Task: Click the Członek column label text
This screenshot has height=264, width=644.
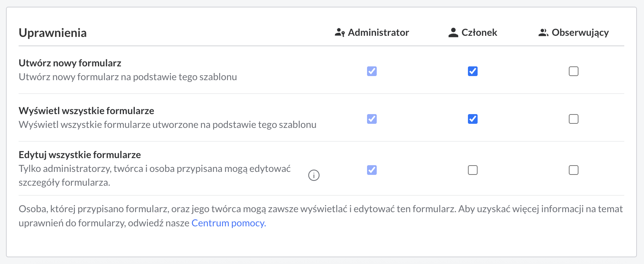Action: point(479,33)
